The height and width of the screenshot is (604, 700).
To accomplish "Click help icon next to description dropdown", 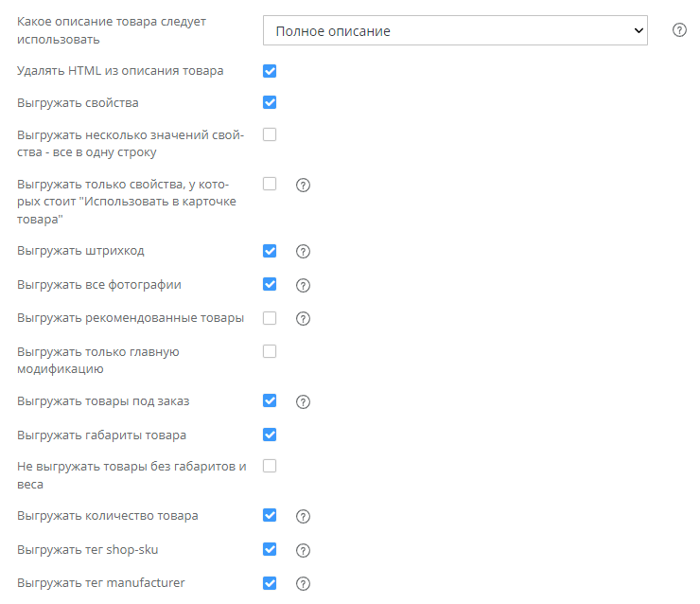I will pos(679,30).
